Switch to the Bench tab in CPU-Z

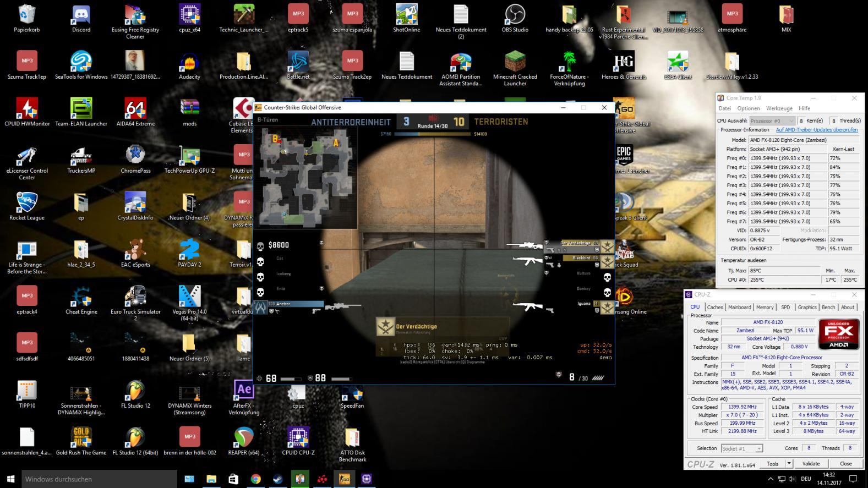coord(828,308)
